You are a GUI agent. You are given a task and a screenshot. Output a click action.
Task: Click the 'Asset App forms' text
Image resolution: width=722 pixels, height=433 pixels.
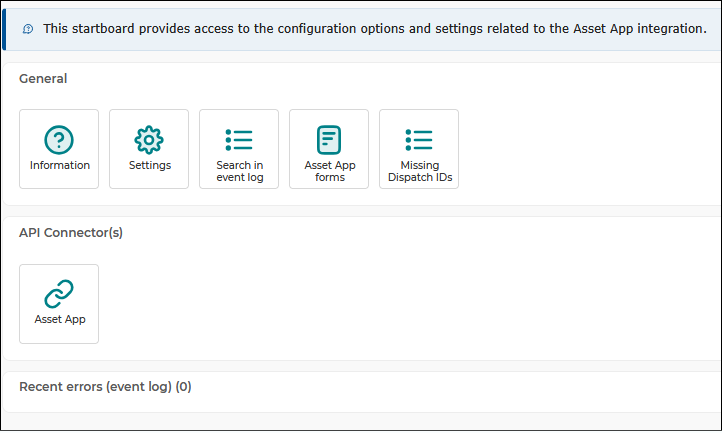(330, 171)
